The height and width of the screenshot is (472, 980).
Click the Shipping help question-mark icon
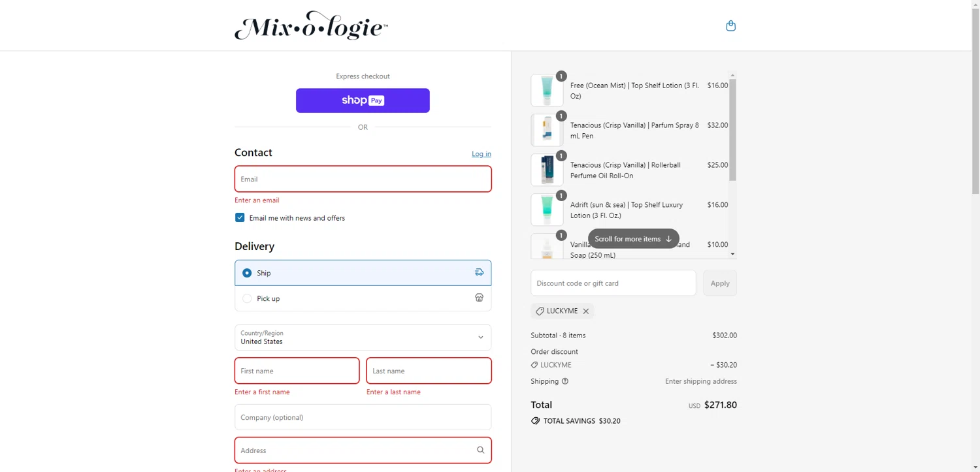565,381
